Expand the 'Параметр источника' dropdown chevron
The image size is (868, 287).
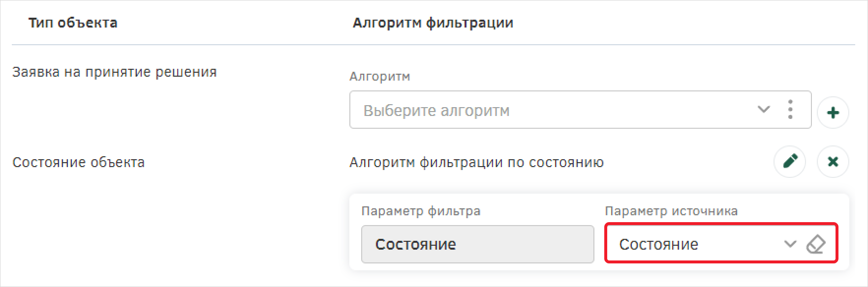point(790,244)
